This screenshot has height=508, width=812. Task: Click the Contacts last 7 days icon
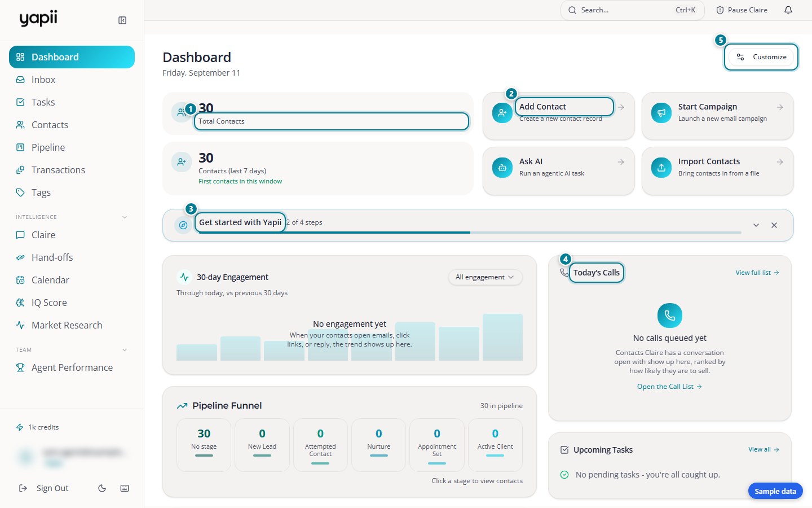182,162
